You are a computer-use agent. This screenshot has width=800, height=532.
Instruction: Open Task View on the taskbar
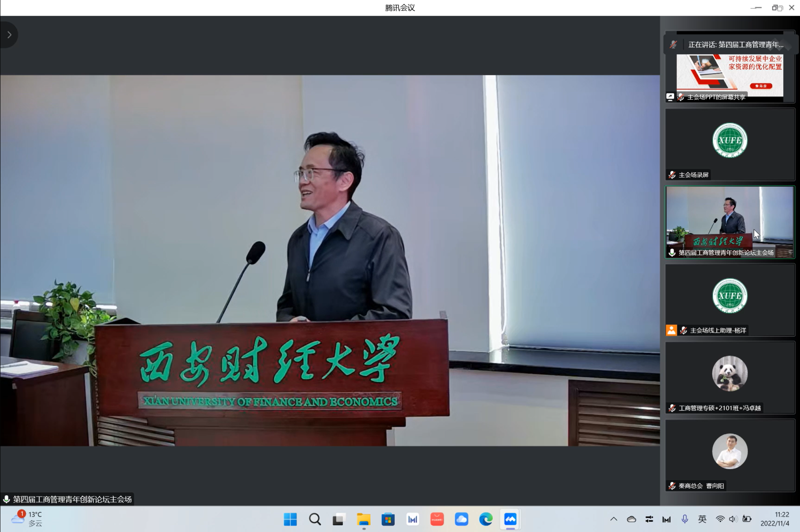click(x=339, y=519)
